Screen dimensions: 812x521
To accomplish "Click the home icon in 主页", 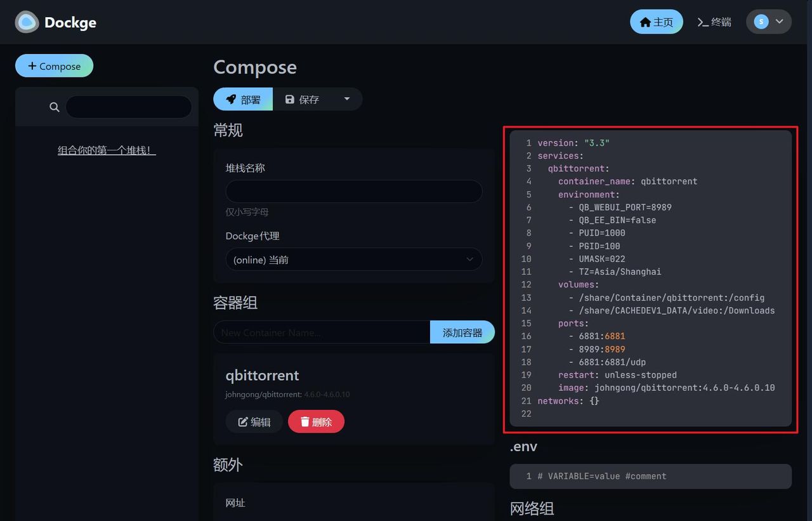I will [x=645, y=22].
